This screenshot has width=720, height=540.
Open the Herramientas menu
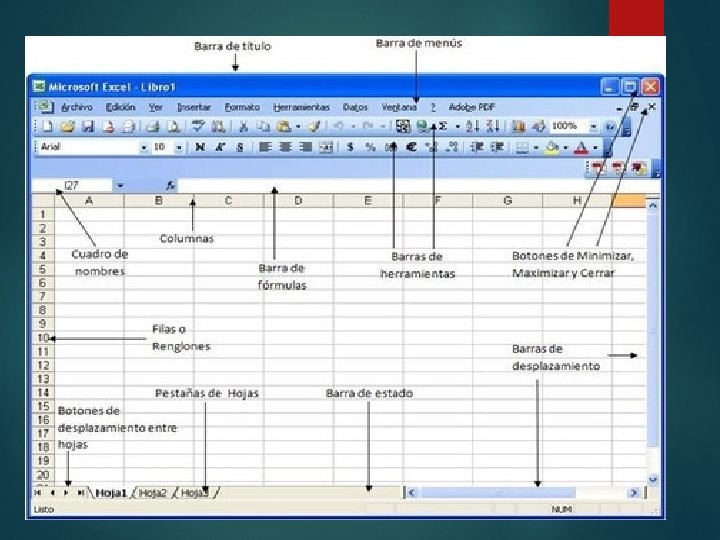[301, 107]
